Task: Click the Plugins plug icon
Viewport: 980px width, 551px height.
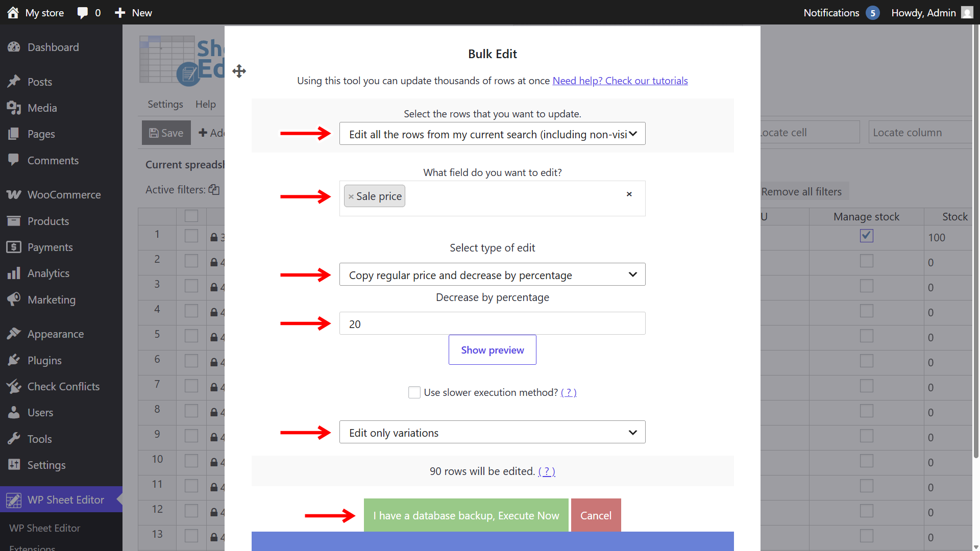Action: (14, 360)
